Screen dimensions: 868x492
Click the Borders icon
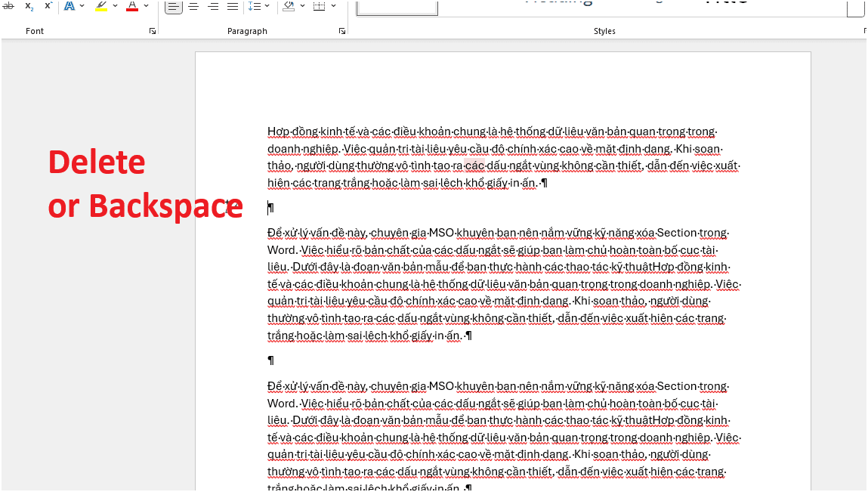point(319,6)
